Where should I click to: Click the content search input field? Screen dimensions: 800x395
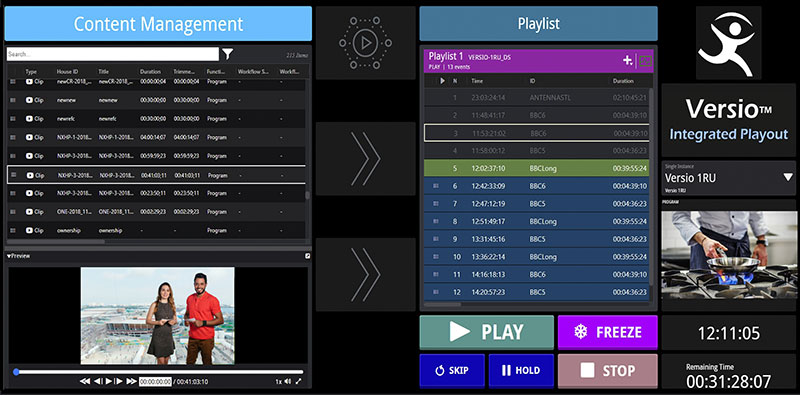(x=113, y=54)
